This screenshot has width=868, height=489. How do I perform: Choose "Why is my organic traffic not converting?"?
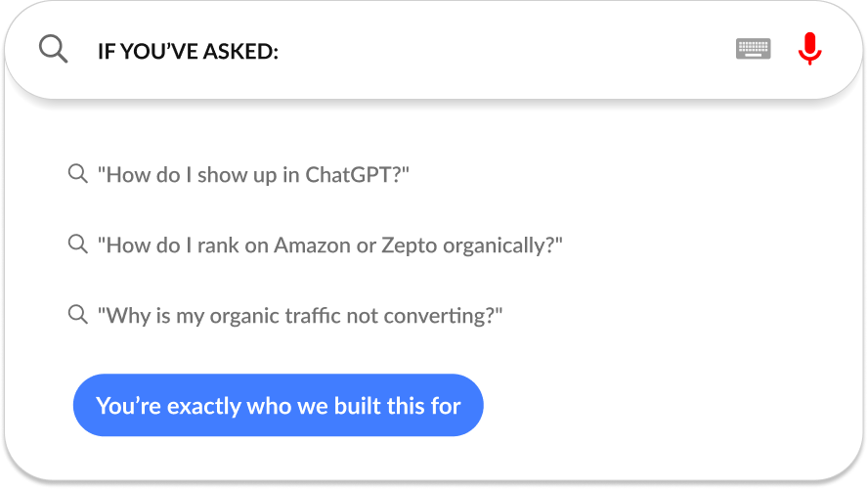coord(300,316)
